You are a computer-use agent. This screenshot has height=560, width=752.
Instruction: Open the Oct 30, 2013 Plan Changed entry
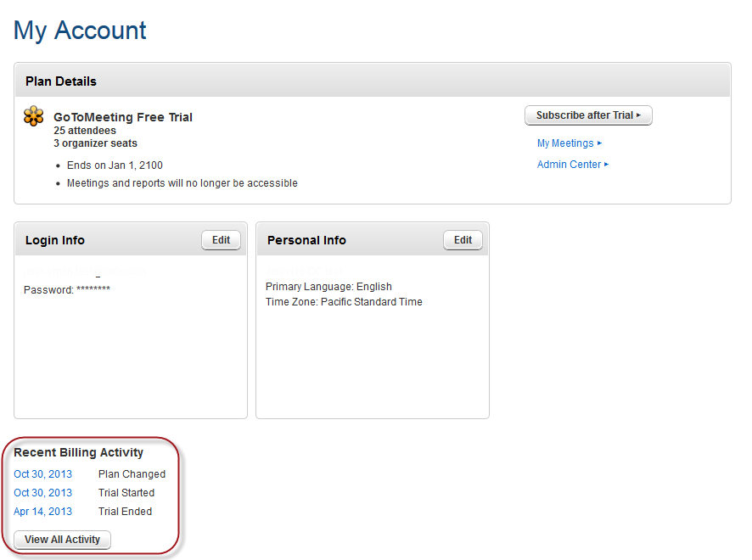click(42, 474)
